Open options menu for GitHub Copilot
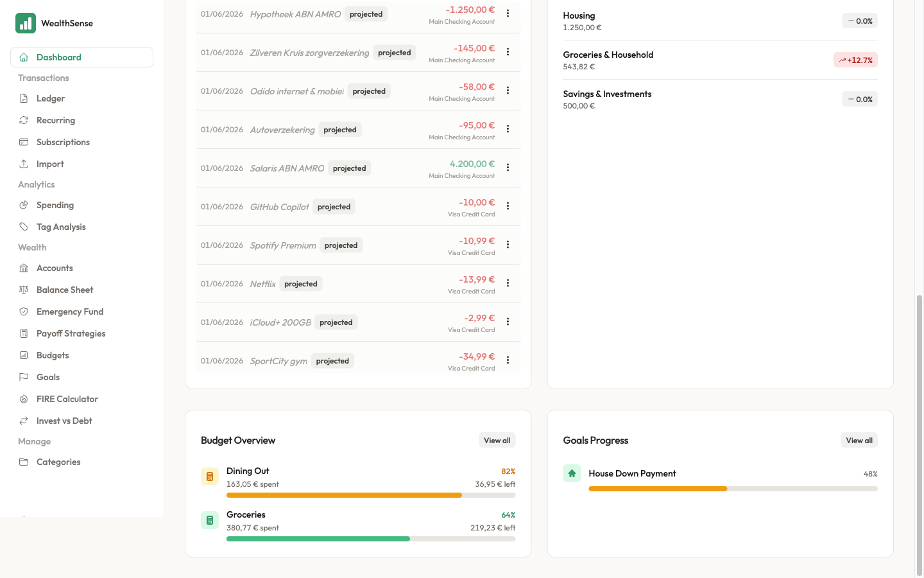The width and height of the screenshot is (924, 578). pyautogui.click(x=508, y=206)
